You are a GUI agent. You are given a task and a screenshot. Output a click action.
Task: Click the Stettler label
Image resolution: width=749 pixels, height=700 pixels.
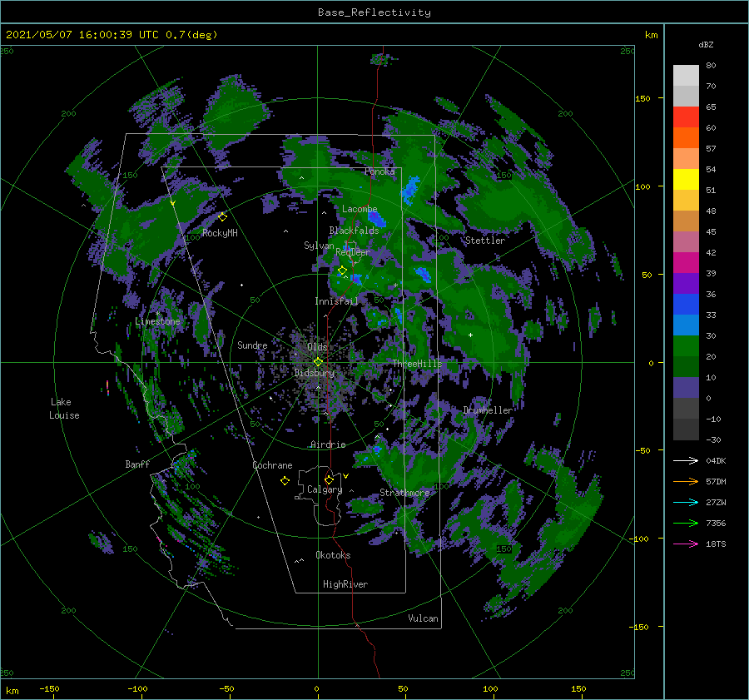(x=485, y=241)
